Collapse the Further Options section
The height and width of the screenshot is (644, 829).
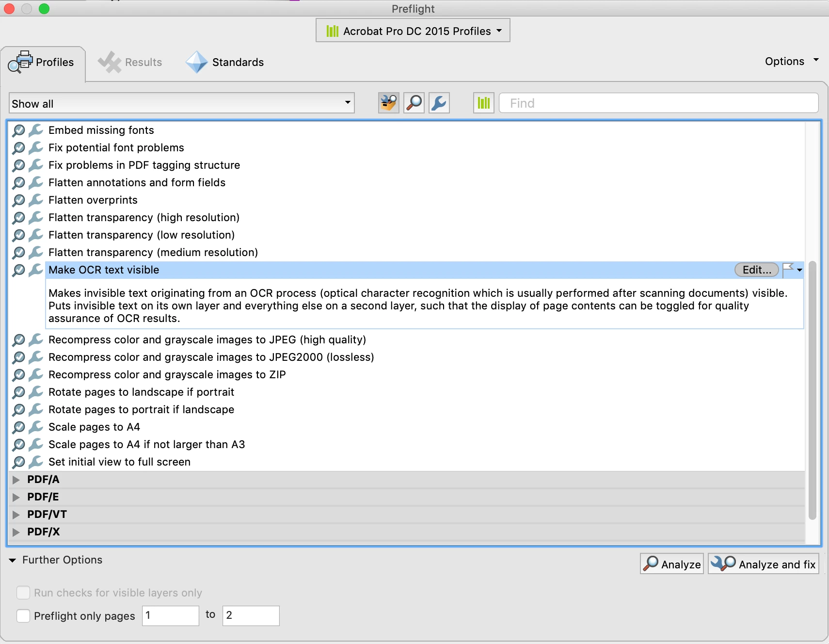[13, 560]
